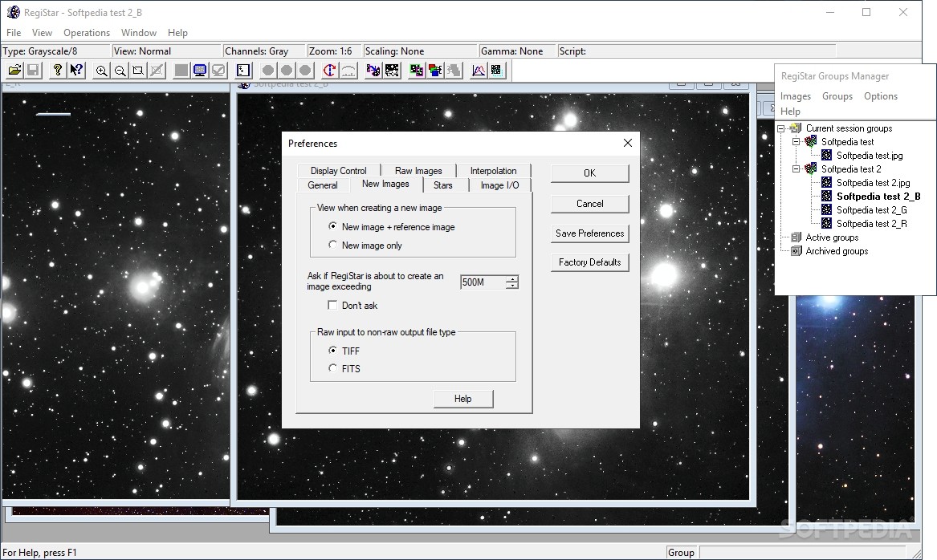This screenshot has height=560, width=937.
Task: Click the red-blue curves graph icon
Action: tap(478, 71)
